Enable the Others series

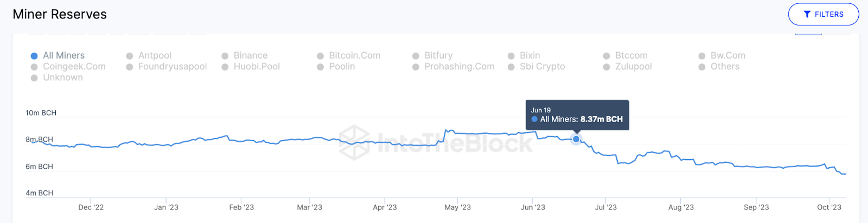pyautogui.click(x=725, y=67)
